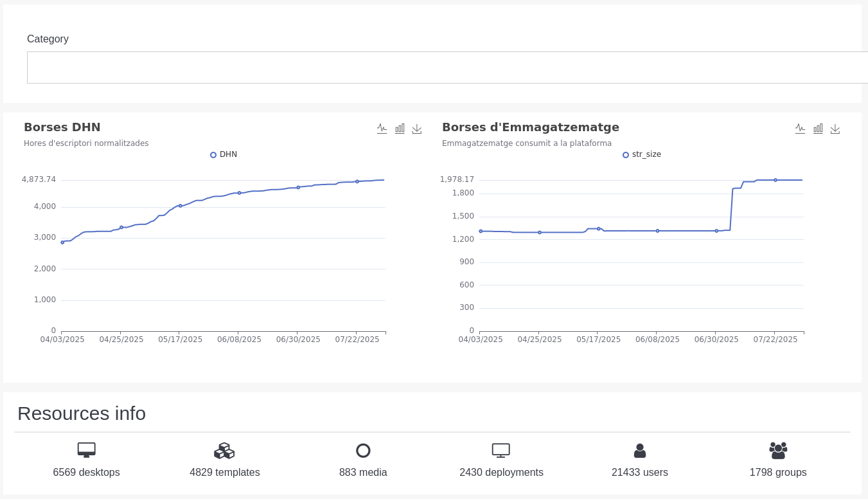The width and height of the screenshot is (868, 499).
Task: Click the deployments screen icon
Action: [x=501, y=450]
